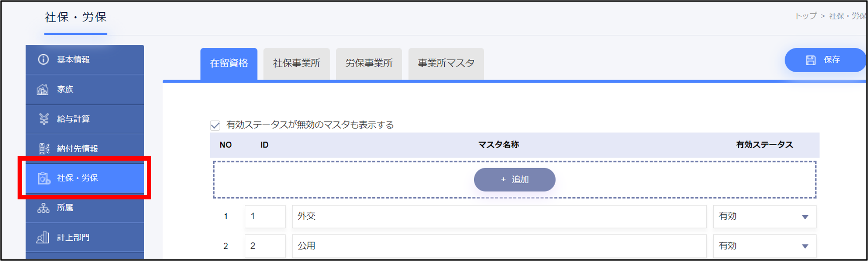This screenshot has height=261, width=868.
Task: Open the 家族 house icon in sidebar
Action: [x=43, y=89]
